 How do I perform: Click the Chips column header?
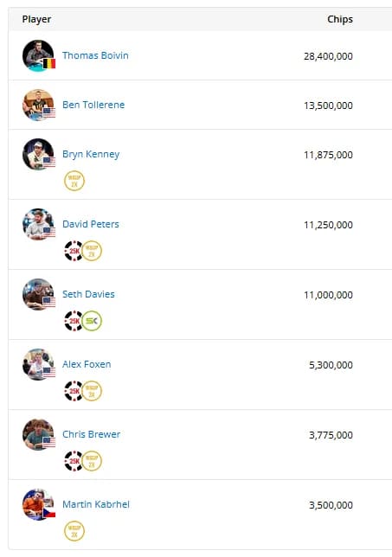point(340,19)
